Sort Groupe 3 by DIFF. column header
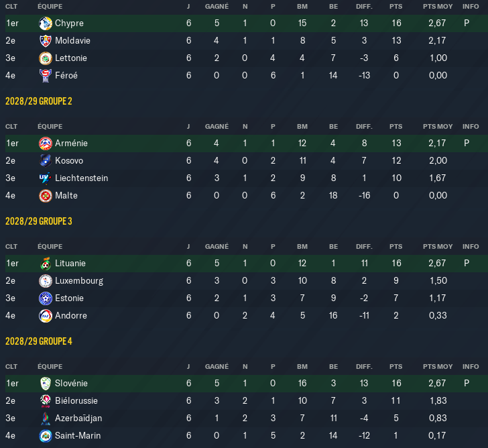This screenshot has width=488, height=448. click(364, 247)
